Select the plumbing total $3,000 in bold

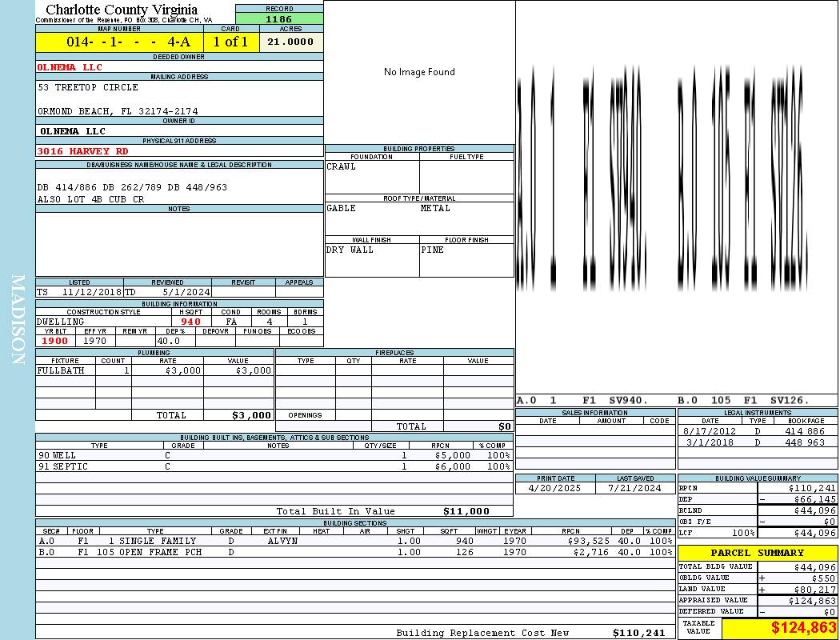pyautogui.click(x=251, y=415)
